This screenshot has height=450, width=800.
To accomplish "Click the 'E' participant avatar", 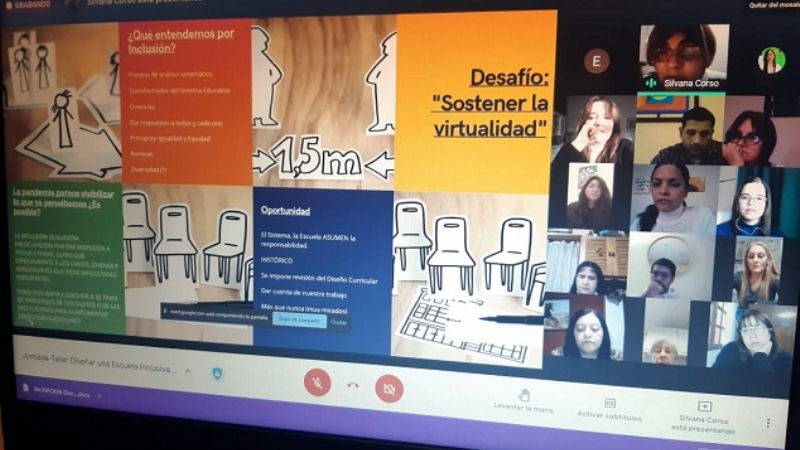I will point(595,61).
